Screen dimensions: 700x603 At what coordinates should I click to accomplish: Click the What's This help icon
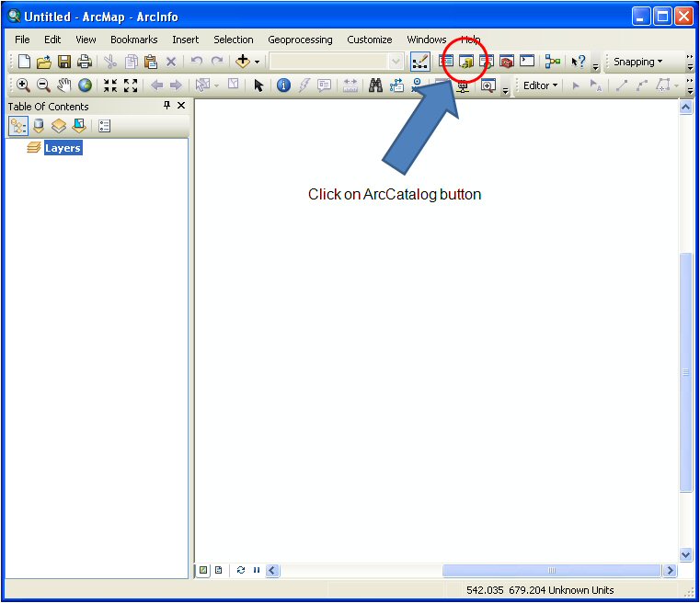pyautogui.click(x=579, y=61)
